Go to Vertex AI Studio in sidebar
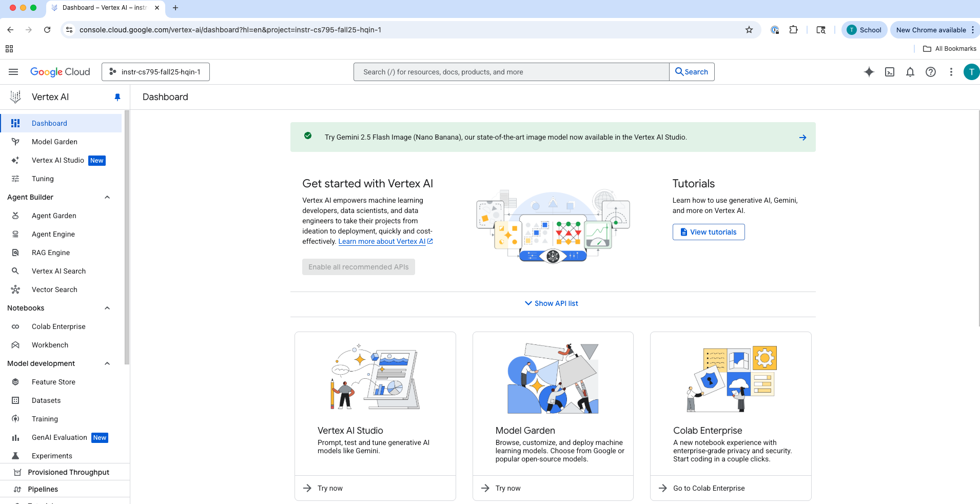 pyautogui.click(x=57, y=160)
